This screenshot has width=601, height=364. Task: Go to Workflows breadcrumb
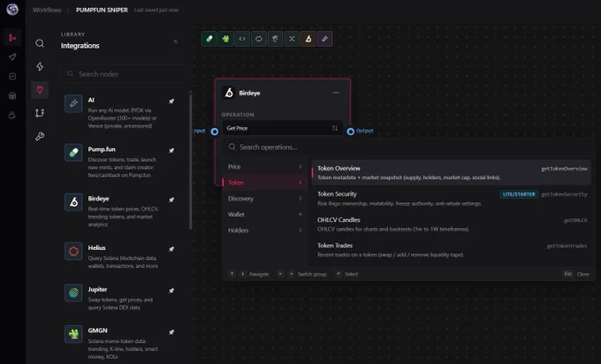pyautogui.click(x=47, y=10)
